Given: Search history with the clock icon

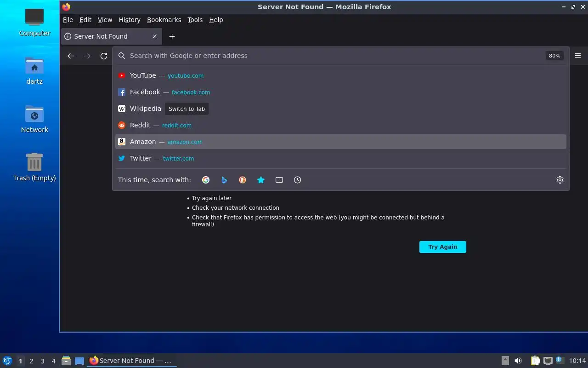Looking at the screenshot, I should pyautogui.click(x=298, y=180).
